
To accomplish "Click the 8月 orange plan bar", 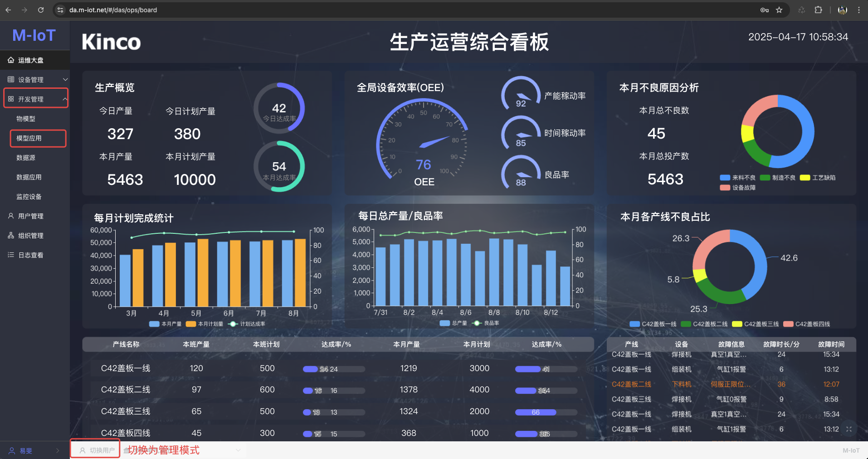I will tap(300, 272).
